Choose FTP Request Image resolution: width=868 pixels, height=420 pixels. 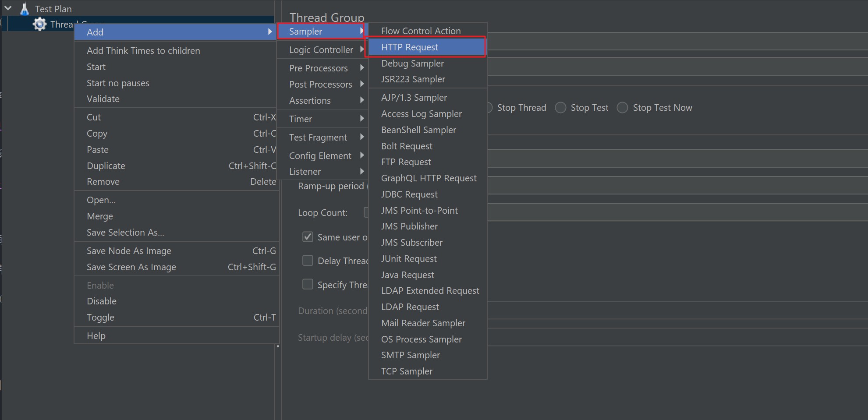(x=428, y=162)
